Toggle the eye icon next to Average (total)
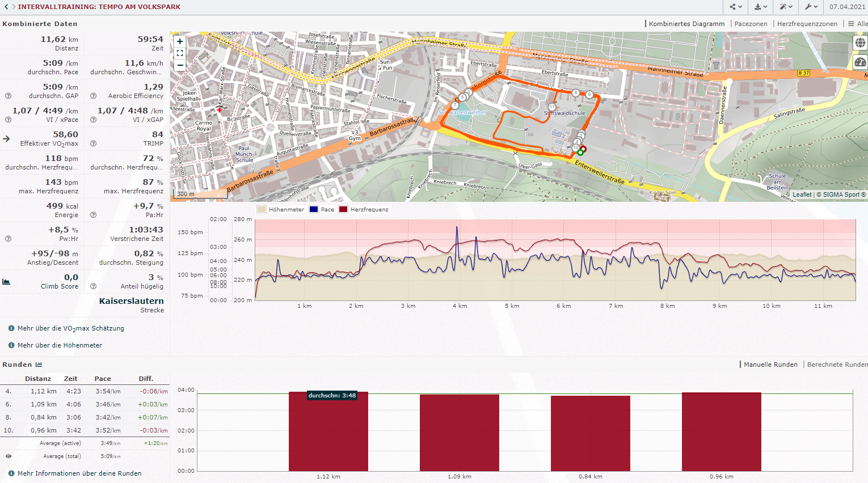This screenshot has width=868, height=483. 9,456
